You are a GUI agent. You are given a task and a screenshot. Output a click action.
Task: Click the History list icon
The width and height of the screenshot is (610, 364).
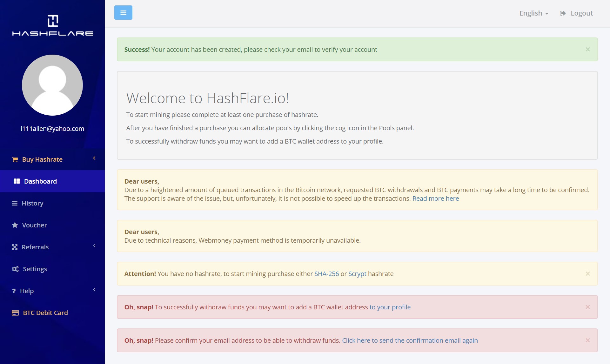pos(15,203)
